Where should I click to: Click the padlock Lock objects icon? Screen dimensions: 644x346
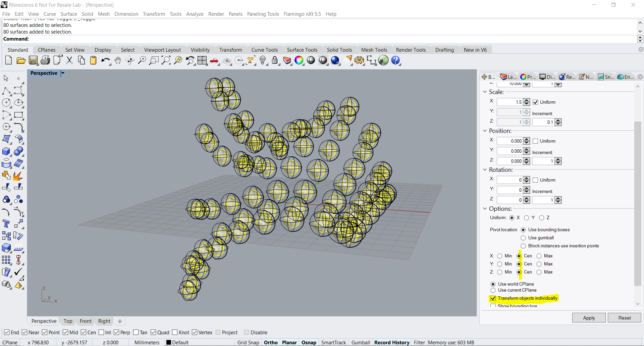point(275,60)
